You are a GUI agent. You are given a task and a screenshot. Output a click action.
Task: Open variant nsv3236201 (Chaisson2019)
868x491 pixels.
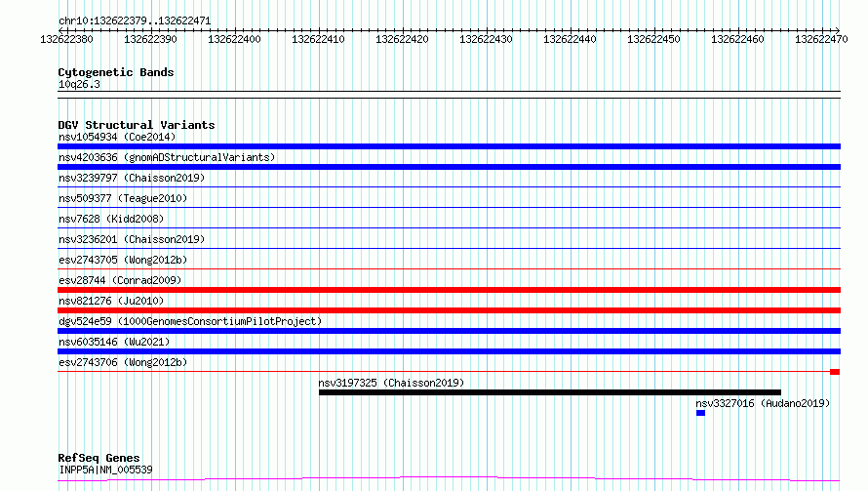[132, 239]
